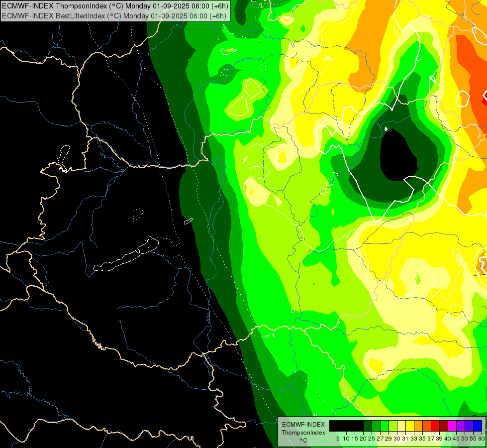Click the legend tick value '5'

pos(338,439)
